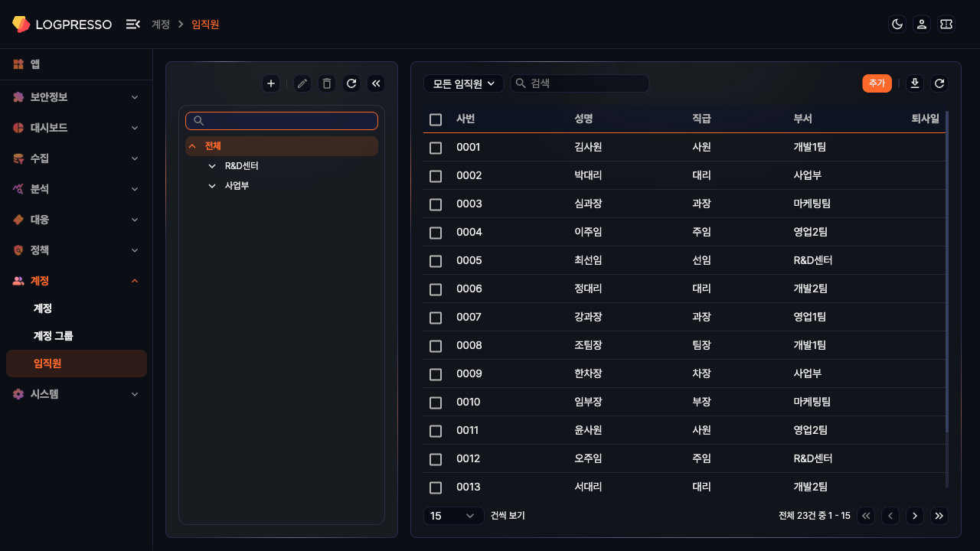The width and height of the screenshot is (980, 551).
Task: Expand the R&D센터 tree node
Action: pyautogui.click(x=212, y=166)
